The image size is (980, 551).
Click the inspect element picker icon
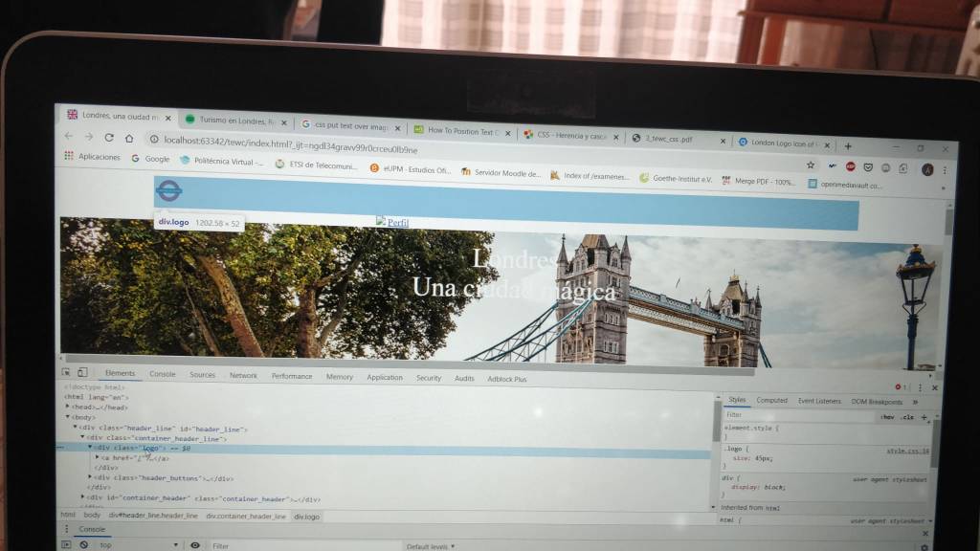pyautogui.click(x=66, y=372)
